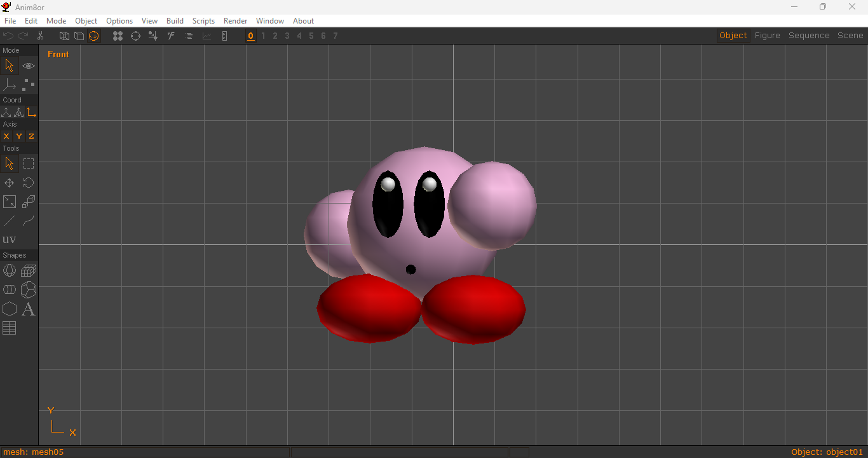Pick the Scale Uniform tool
868x458 pixels.
(10, 202)
